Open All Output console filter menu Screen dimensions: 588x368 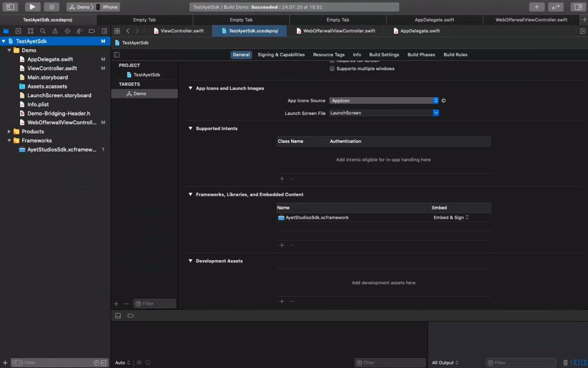coord(445,363)
